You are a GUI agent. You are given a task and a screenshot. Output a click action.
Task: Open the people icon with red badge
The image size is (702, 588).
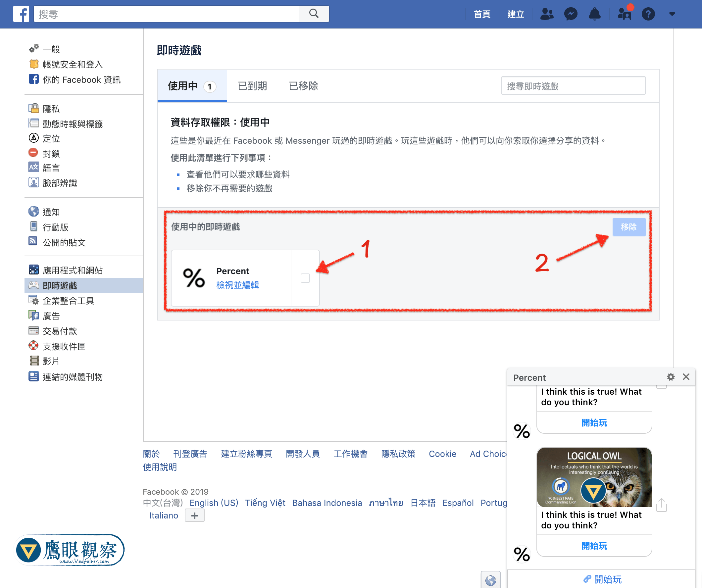tap(625, 14)
